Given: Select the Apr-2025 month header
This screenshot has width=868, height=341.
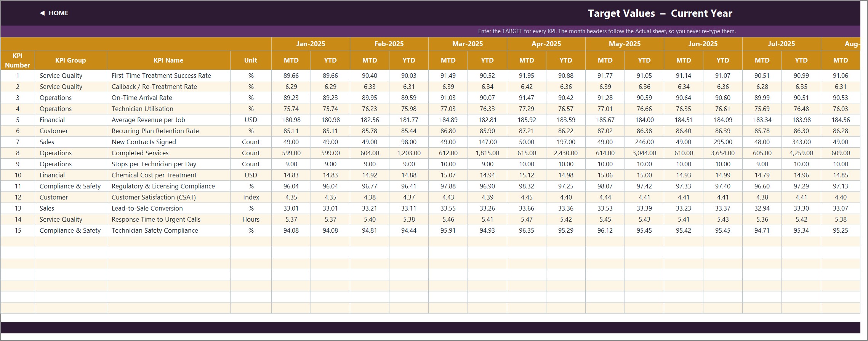Looking at the screenshot, I should click(x=546, y=44).
